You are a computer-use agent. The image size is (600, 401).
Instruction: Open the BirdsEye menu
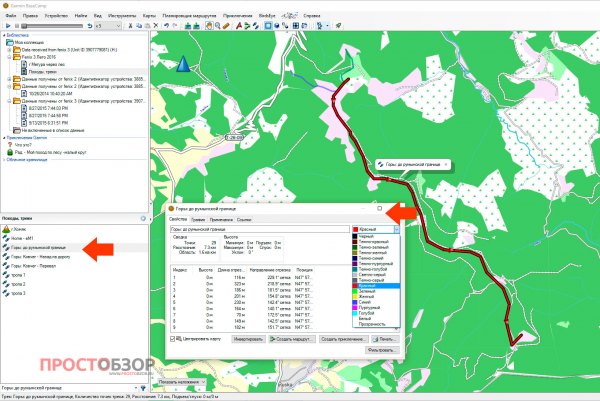(x=267, y=16)
